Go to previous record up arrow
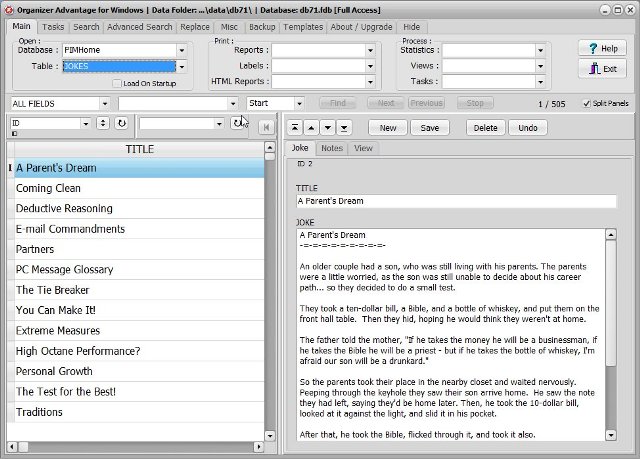Screen dimensions: 640x459 click(x=311, y=128)
